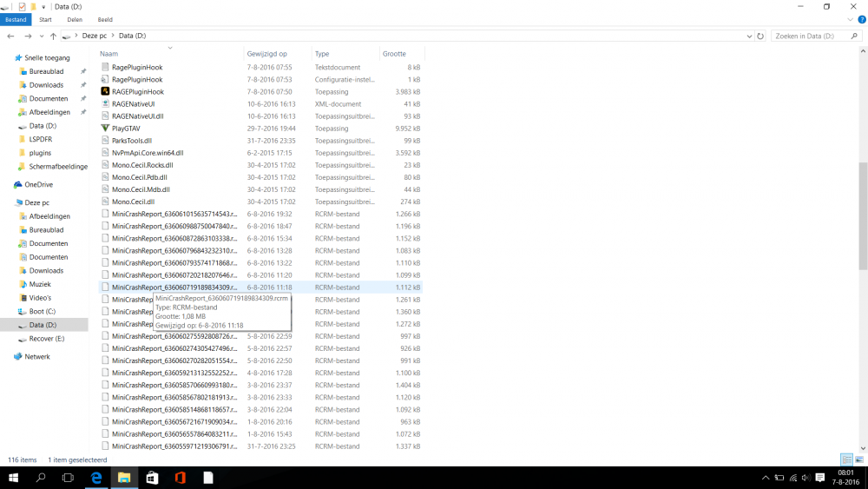The height and width of the screenshot is (489, 868).
Task: Sort by the Grootte column header
Action: point(394,54)
